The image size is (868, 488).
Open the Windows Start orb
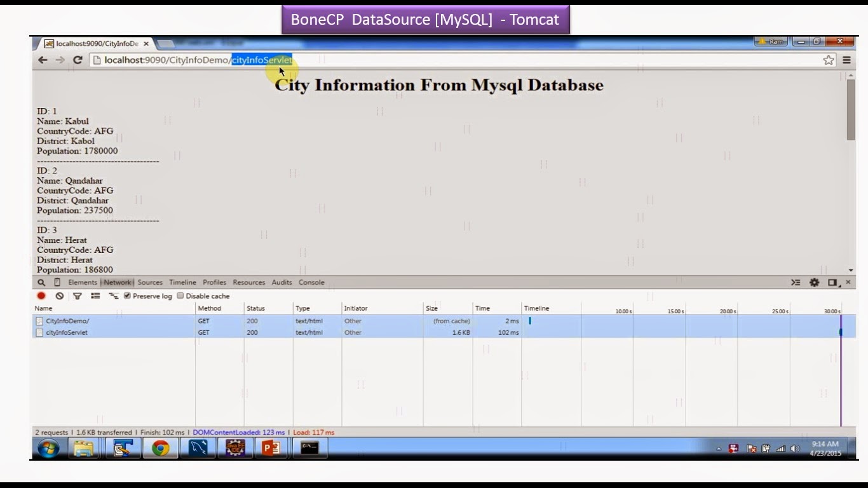click(48, 449)
